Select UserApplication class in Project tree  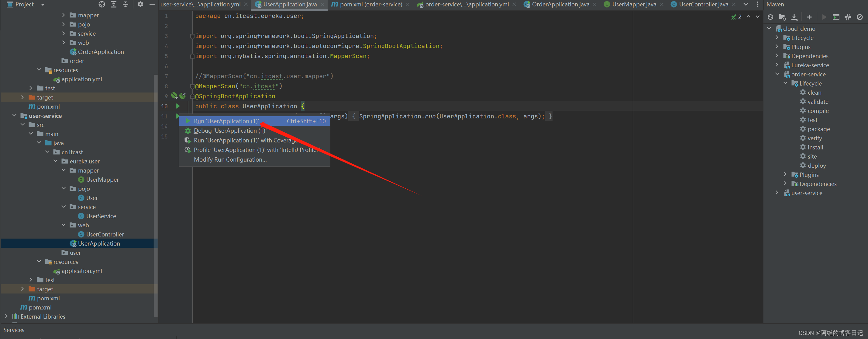point(99,243)
